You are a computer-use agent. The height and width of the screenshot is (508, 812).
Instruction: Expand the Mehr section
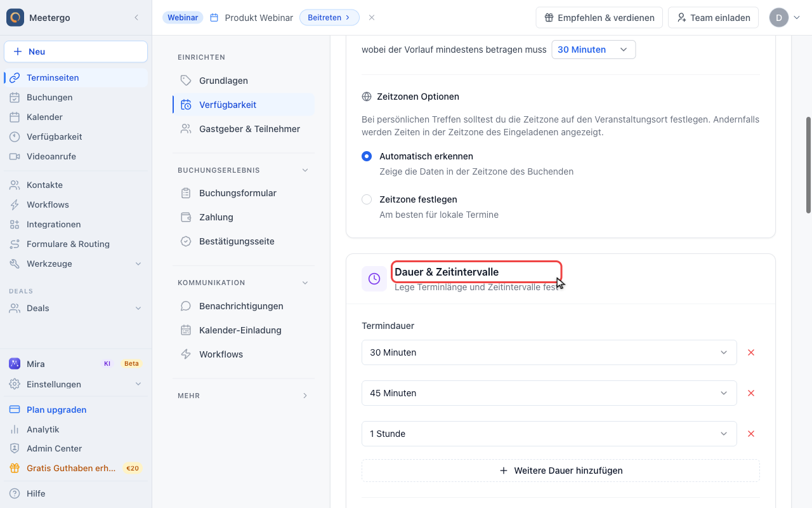click(244, 396)
